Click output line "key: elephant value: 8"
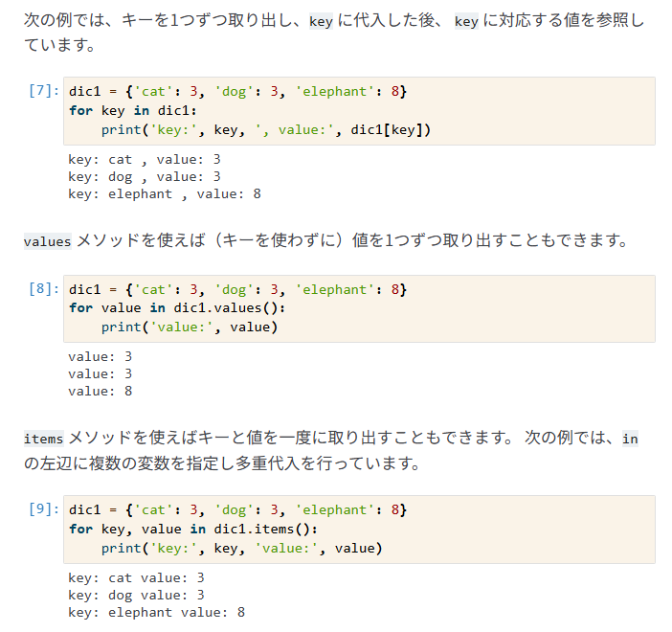Image resolution: width=672 pixels, height=632 pixels. coord(156,612)
